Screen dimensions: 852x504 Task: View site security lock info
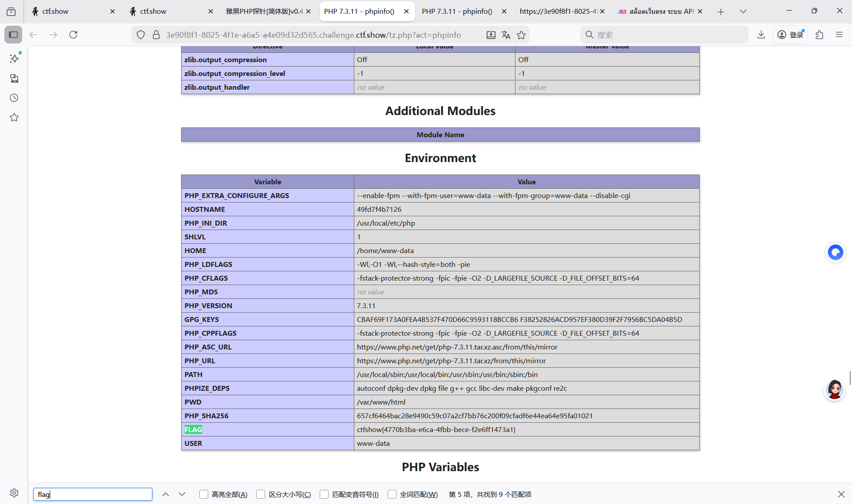pyautogui.click(x=156, y=35)
